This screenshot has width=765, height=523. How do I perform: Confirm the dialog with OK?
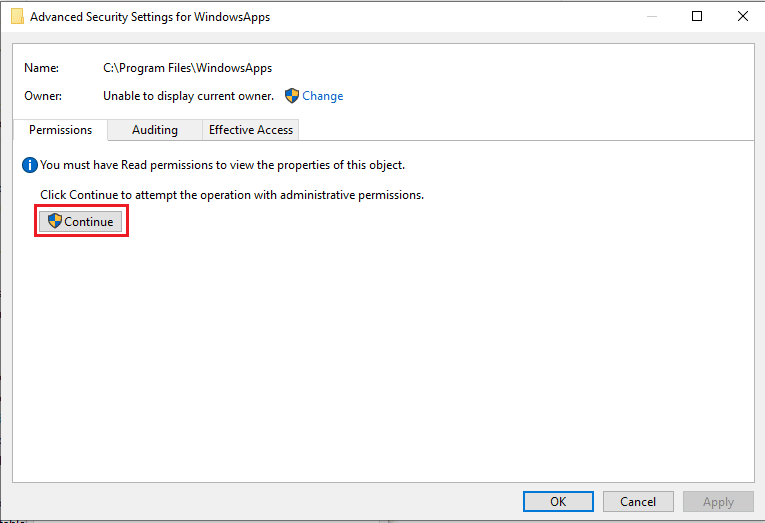click(558, 502)
